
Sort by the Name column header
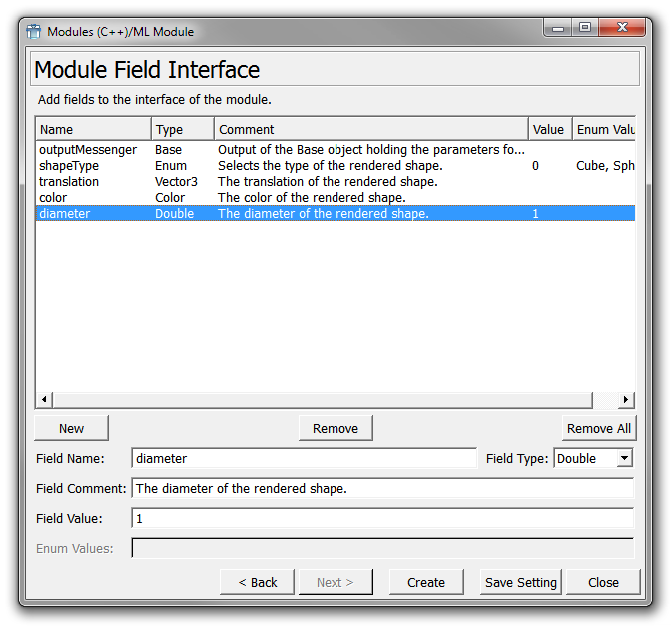(93, 129)
